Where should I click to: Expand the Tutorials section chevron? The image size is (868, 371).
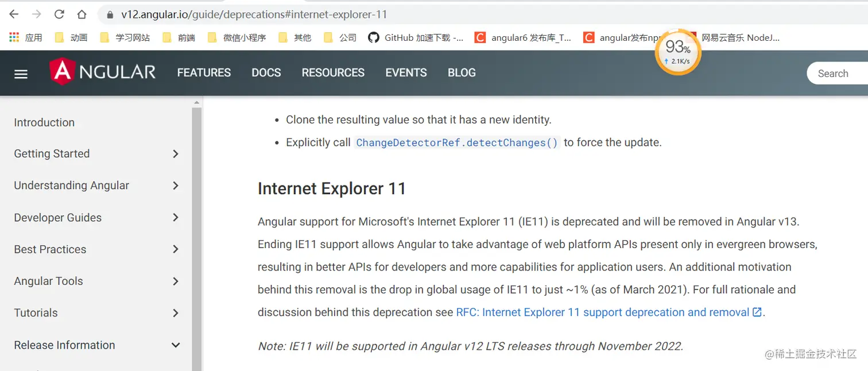(176, 313)
